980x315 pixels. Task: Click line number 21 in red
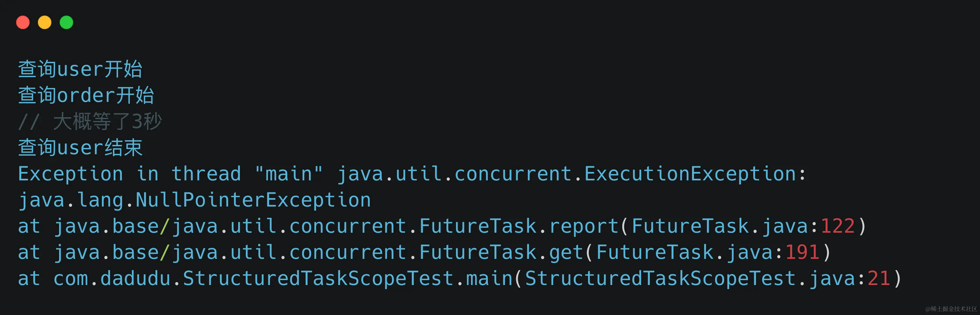[x=879, y=278]
